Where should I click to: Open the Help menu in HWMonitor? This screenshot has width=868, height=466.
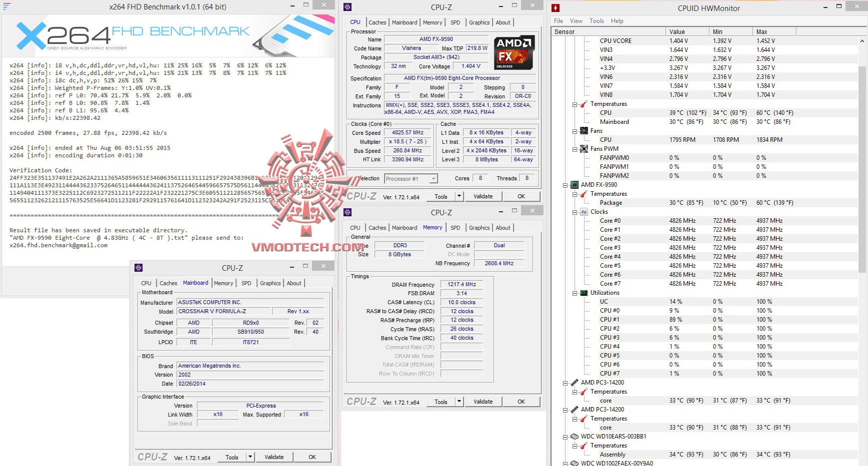tap(617, 21)
